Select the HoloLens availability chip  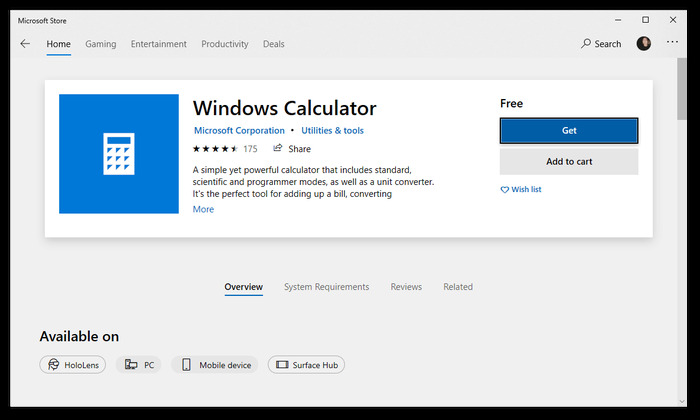pyautogui.click(x=73, y=365)
